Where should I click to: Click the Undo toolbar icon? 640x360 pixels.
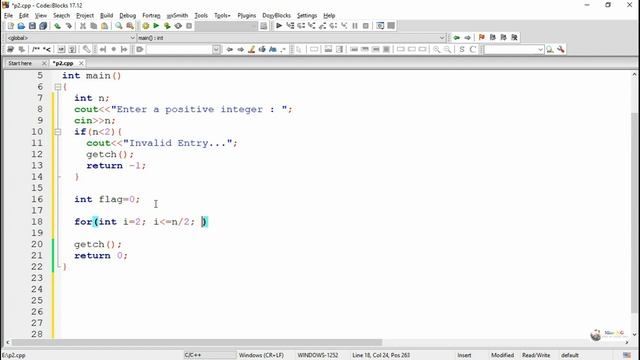point(58,26)
